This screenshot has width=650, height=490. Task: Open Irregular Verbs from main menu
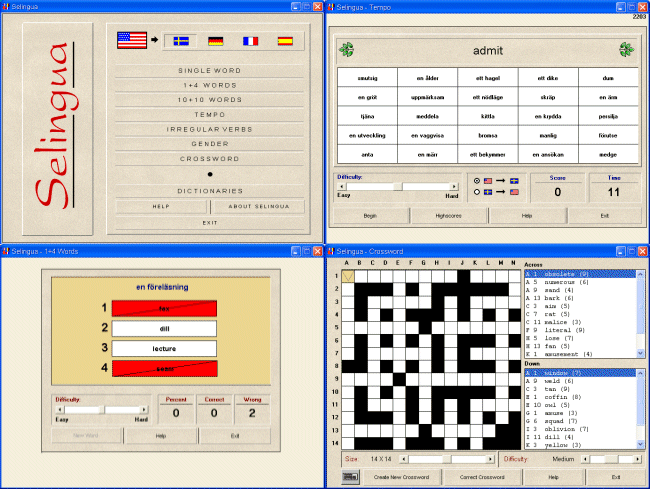(x=210, y=129)
